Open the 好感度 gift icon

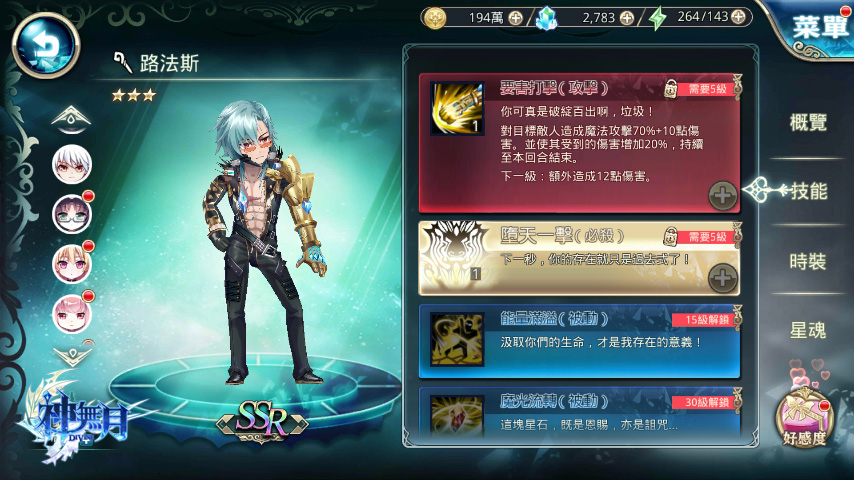pos(804,417)
